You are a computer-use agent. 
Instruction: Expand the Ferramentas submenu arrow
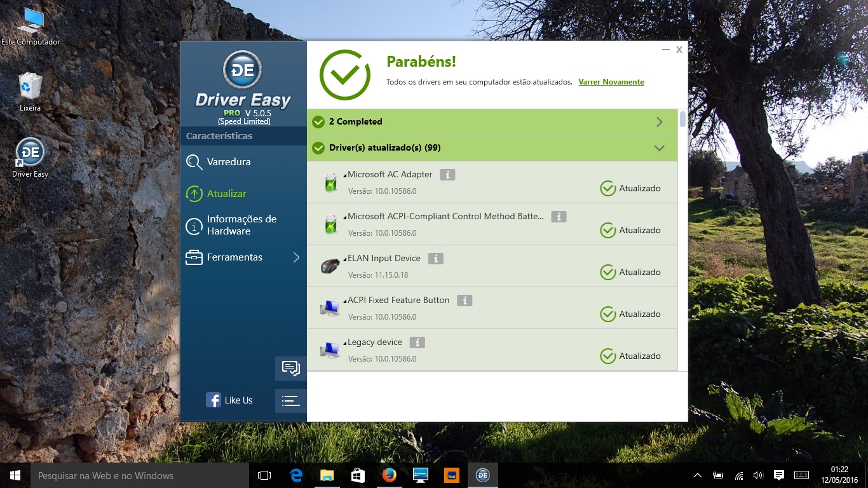[x=296, y=257]
